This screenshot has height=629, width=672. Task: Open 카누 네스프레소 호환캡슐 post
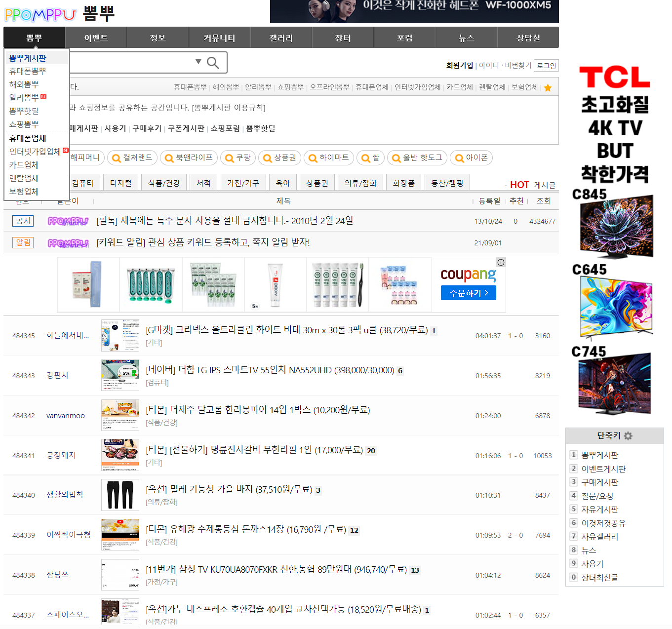click(x=284, y=609)
